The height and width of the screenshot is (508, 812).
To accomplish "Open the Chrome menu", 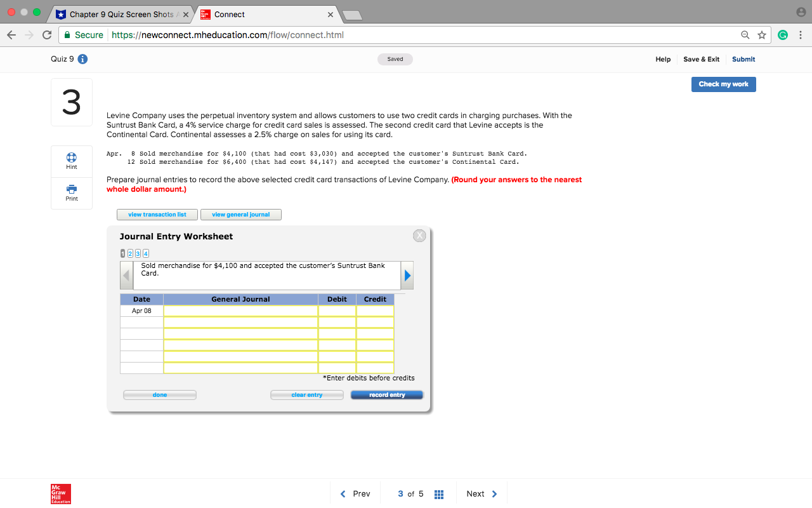I will [x=801, y=35].
